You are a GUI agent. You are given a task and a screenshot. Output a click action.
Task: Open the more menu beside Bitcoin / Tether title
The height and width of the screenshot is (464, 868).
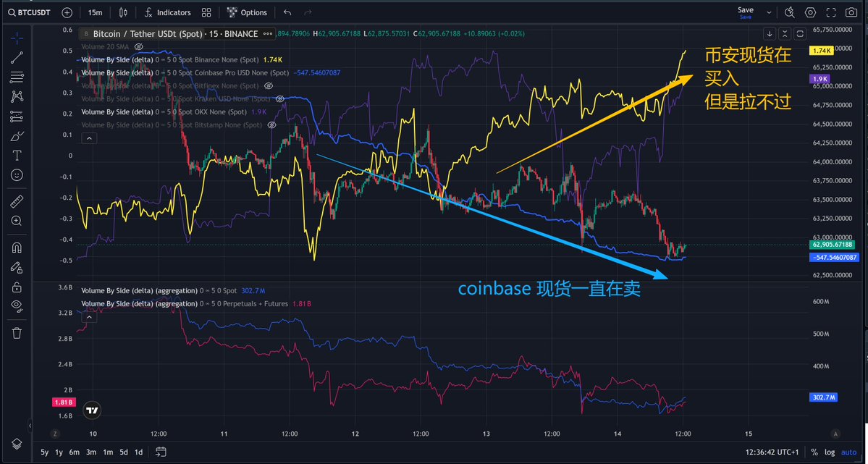click(x=269, y=34)
